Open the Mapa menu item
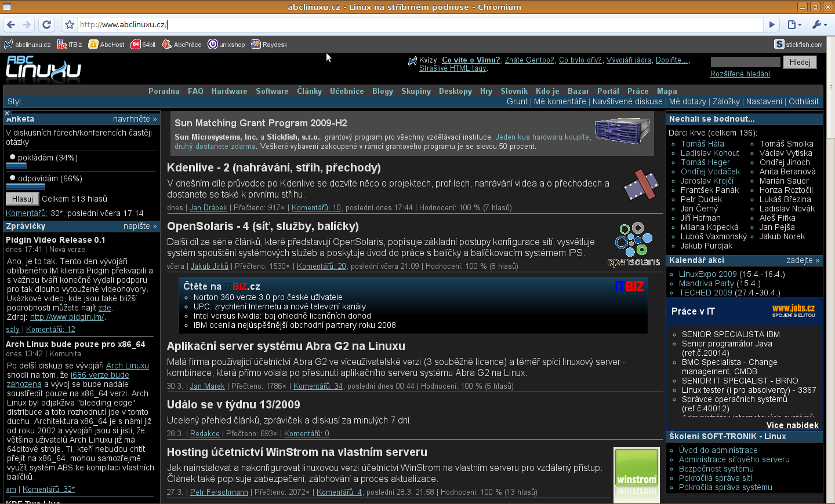This screenshot has width=835, height=504. click(x=667, y=91)
